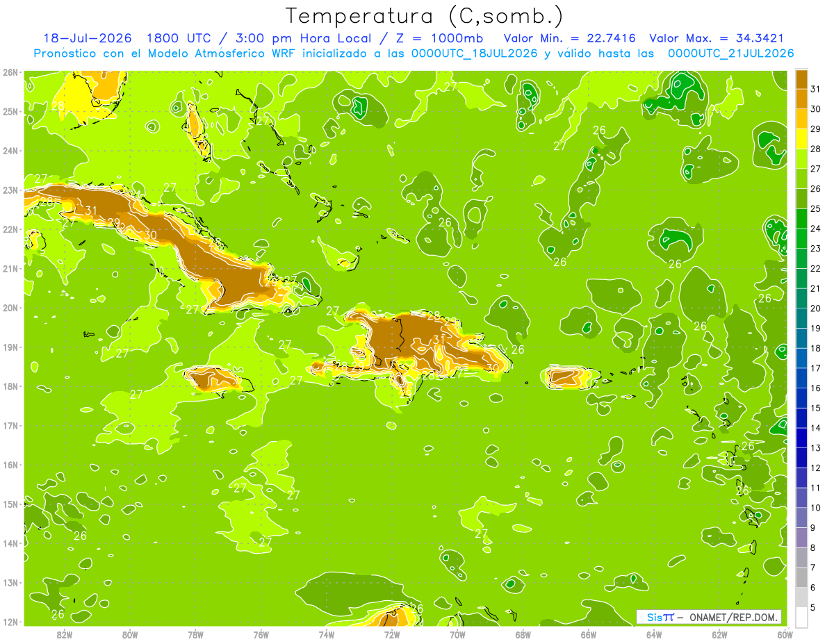Click the 25N latitude axis label
Viewport: 834px width, 644px height.
(10, 111)
